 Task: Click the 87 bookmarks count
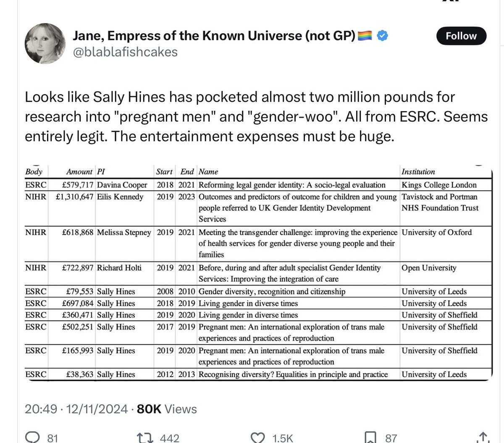[391, 438]
